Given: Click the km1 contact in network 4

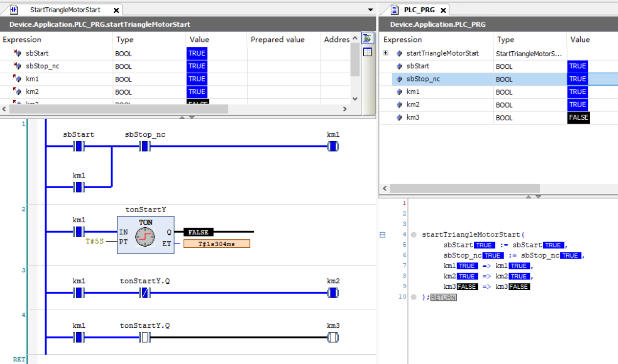Looking at the screenshot, I should pos(79,337).
